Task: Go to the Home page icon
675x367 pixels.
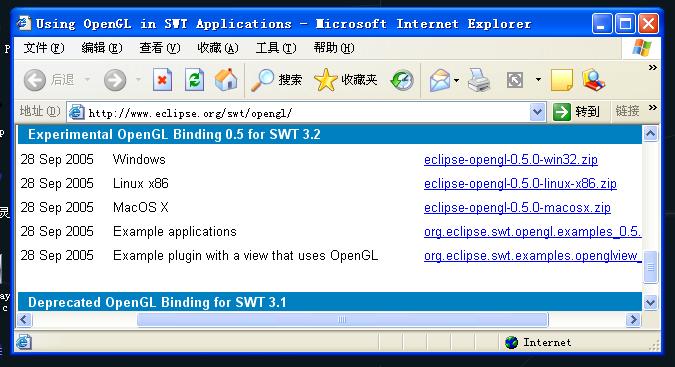Action: 226,80
